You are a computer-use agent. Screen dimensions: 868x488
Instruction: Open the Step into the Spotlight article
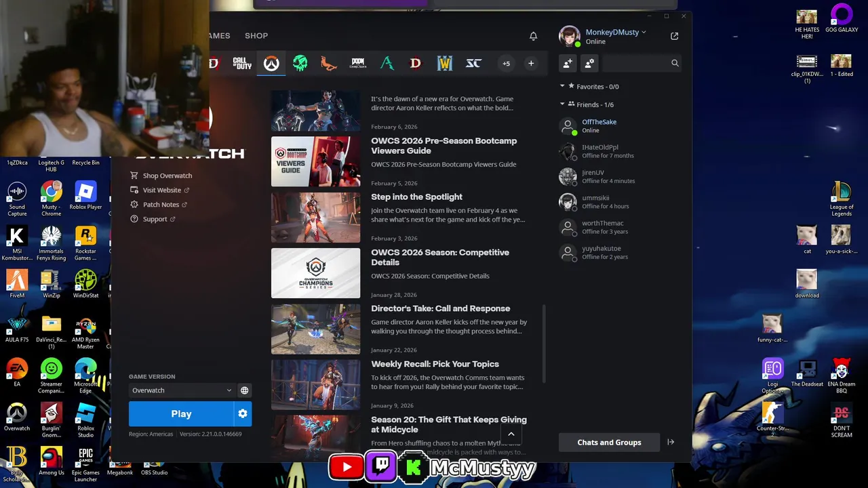click(x=416, y=197)
